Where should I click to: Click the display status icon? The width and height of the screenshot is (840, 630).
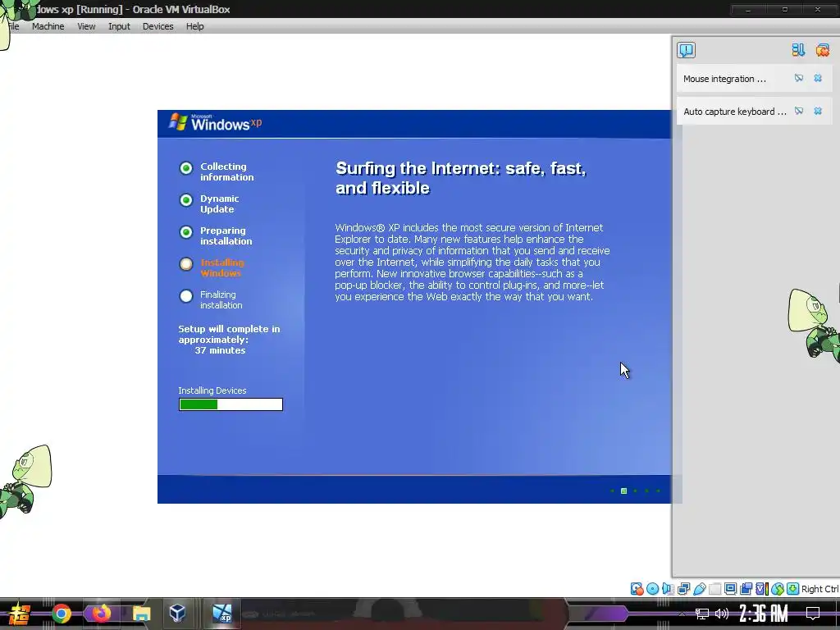pyautogui.click(x=730, y=589)
